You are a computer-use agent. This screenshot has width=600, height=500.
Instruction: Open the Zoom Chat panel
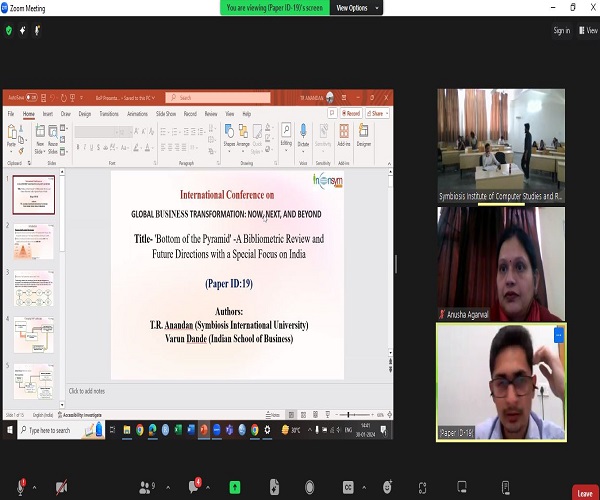[x=195, y=486]
